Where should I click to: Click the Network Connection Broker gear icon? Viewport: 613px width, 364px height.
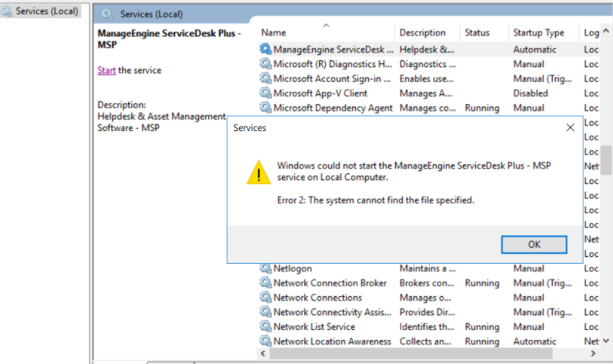[265, 283]
